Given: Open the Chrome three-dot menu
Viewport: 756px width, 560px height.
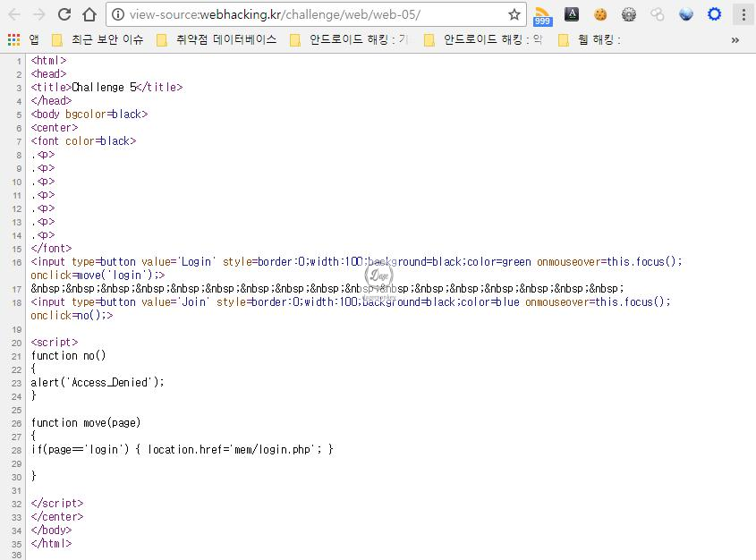Looking at the screenshot, I should (743, 14).
